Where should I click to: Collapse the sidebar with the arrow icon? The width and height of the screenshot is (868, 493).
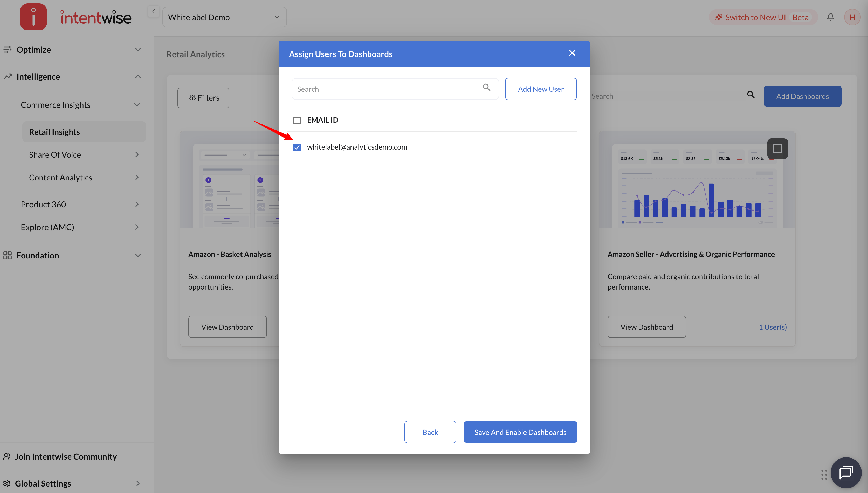pos(154,11)
